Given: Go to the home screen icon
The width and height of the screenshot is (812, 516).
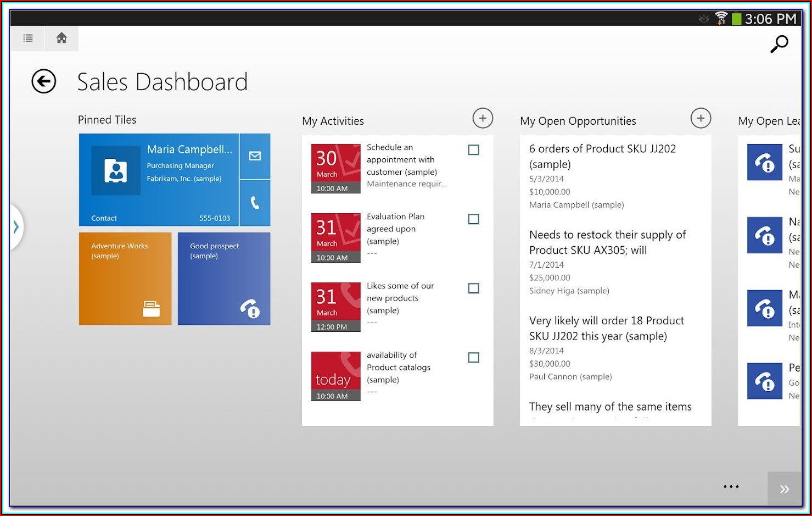Looking at the screenshot, I should click(x=61, y=38).
